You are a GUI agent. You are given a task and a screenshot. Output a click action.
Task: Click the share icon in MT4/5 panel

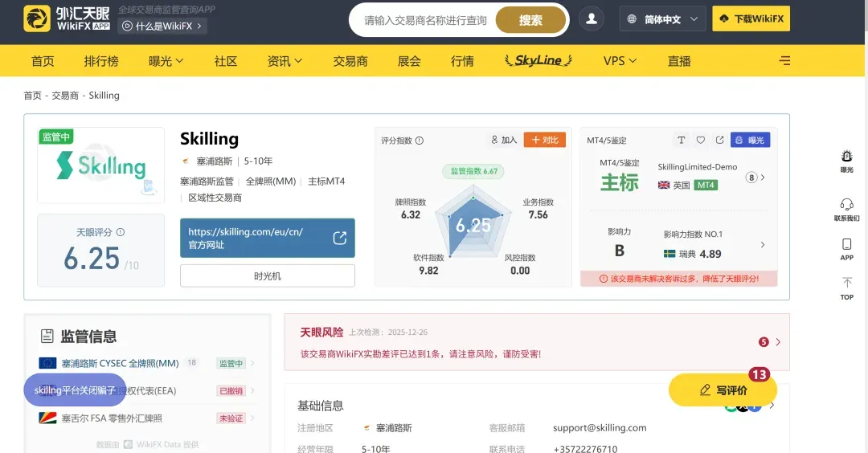pyautogui.click(x=719, y=140)
